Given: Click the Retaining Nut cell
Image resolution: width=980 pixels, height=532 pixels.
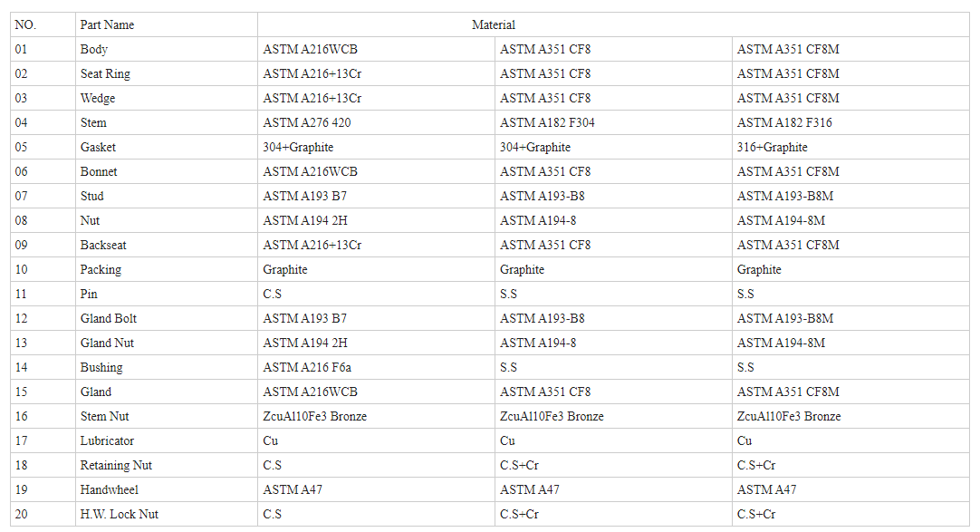Looking at the screenshot, I should point(167,465).
